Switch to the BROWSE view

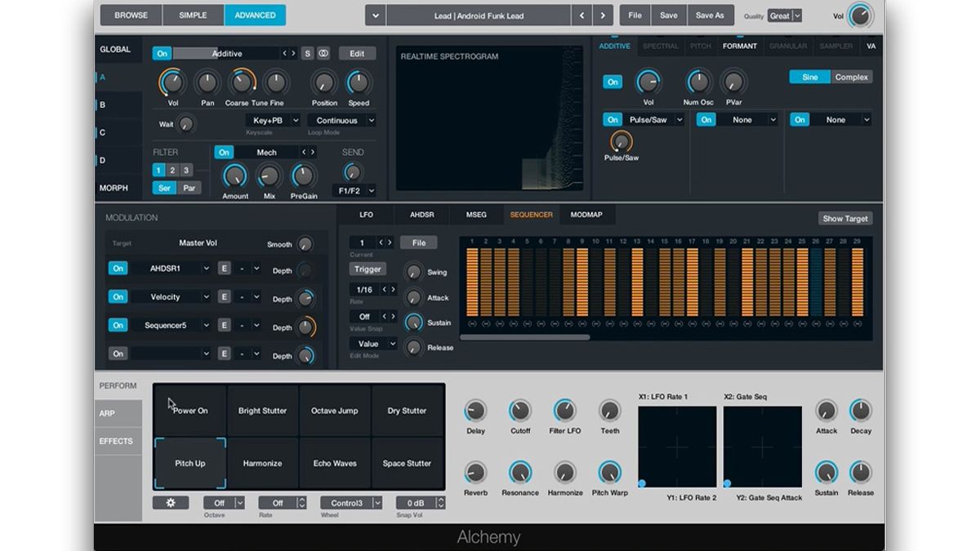(x=131, y=16)
